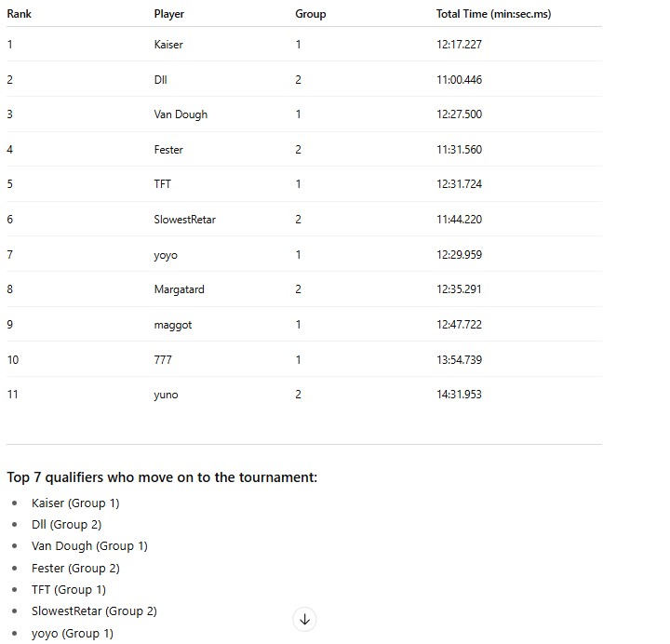670x644 pixels.
Task: Select the Kaiser cell in the table
Action: coord(168,45)
